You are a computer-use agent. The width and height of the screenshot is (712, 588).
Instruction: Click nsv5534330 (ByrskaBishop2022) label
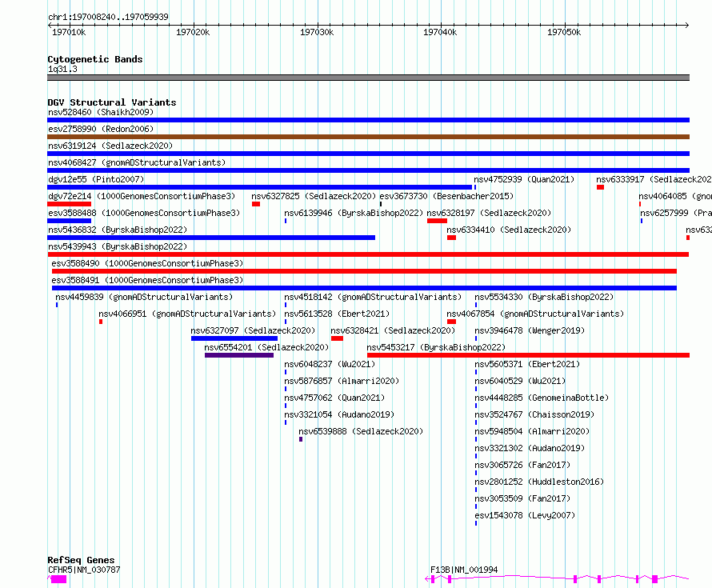tap(544, 297)
